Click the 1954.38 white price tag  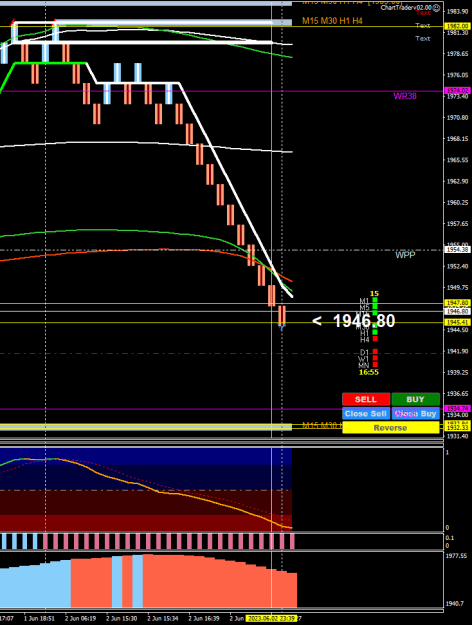coord(458,250)
